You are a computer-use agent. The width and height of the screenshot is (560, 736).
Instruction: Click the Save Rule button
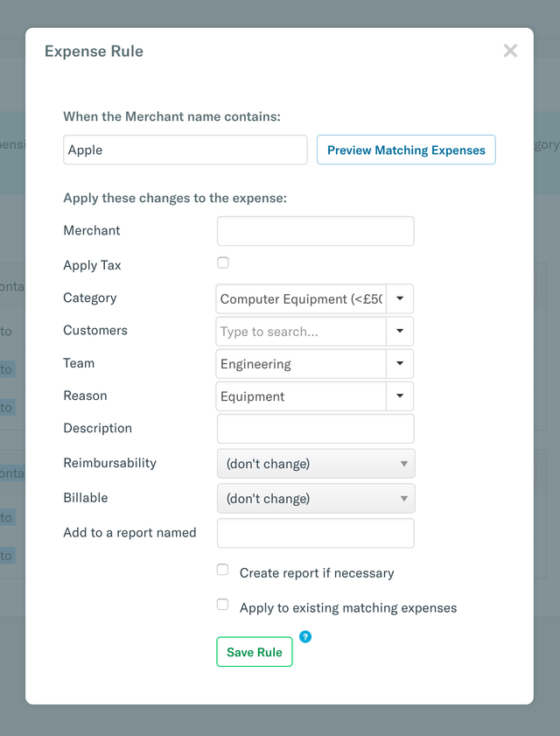[255, 652]
